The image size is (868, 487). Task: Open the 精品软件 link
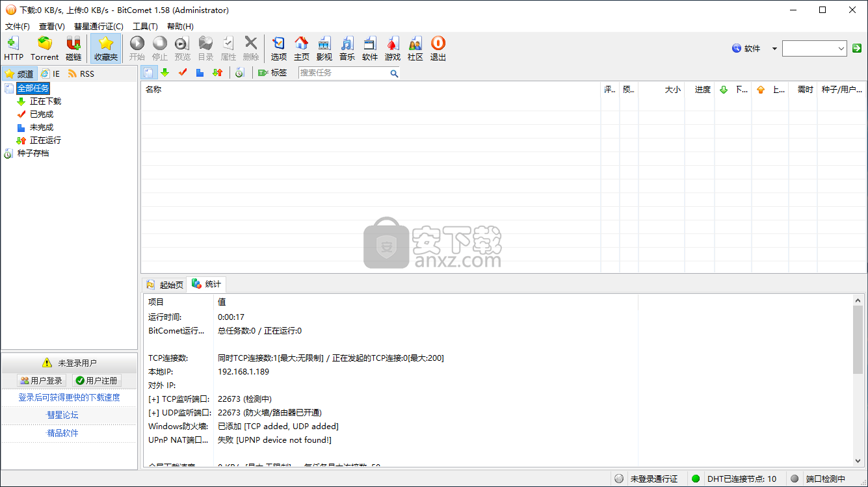[x=62, y=433]
